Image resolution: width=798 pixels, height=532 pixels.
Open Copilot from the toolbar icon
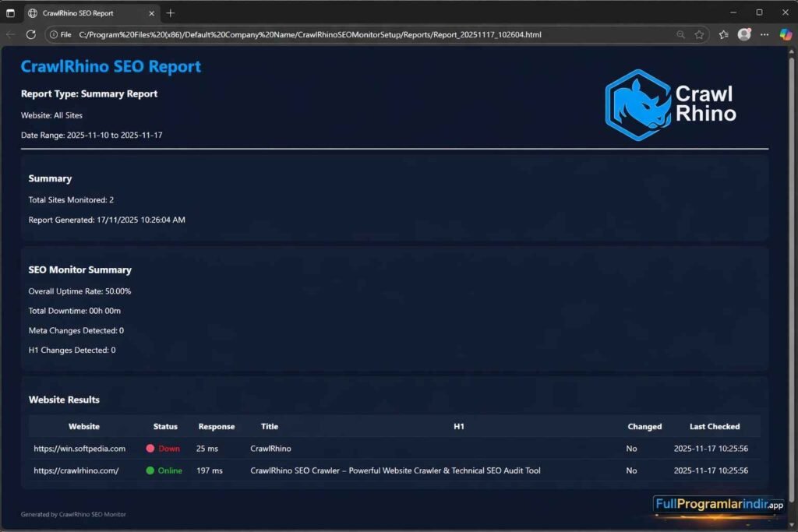pyautogui.click(x=785, y=35)
